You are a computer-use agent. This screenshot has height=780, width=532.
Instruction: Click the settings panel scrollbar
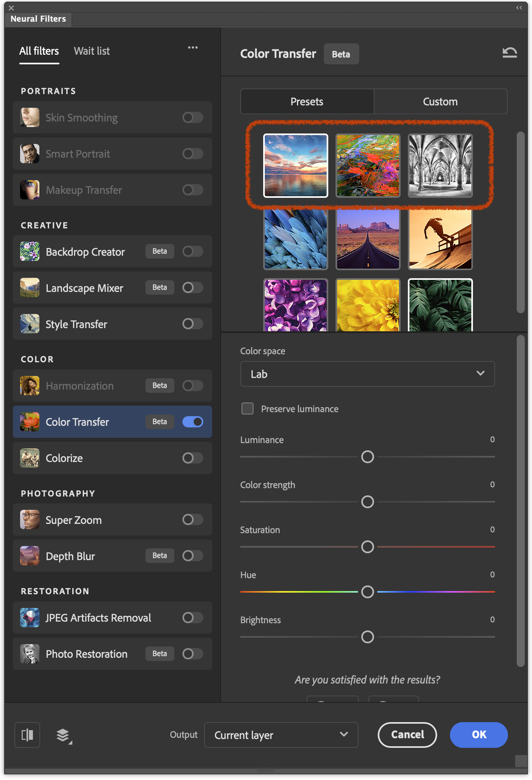click(521, 501)
